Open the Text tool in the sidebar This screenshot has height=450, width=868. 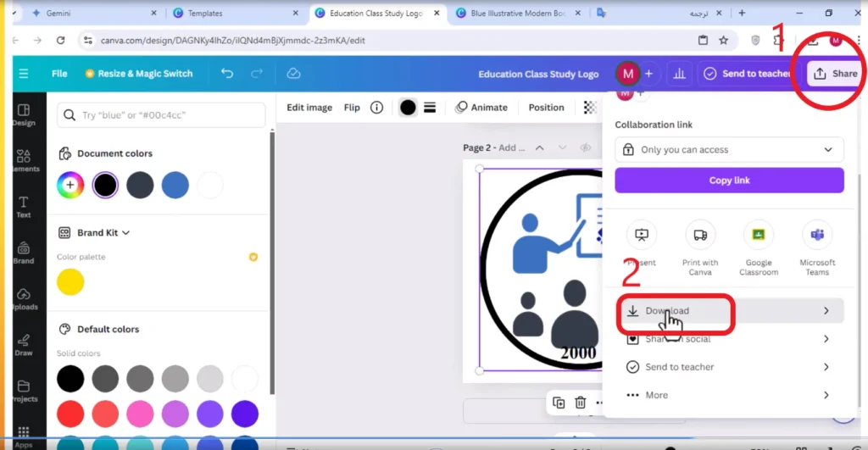(23, 207)
